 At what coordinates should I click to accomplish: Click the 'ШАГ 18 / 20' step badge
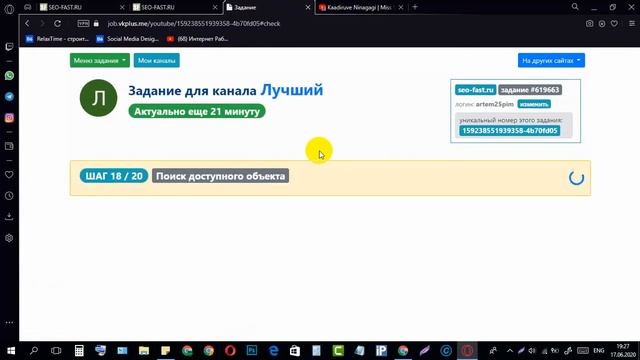114,176
